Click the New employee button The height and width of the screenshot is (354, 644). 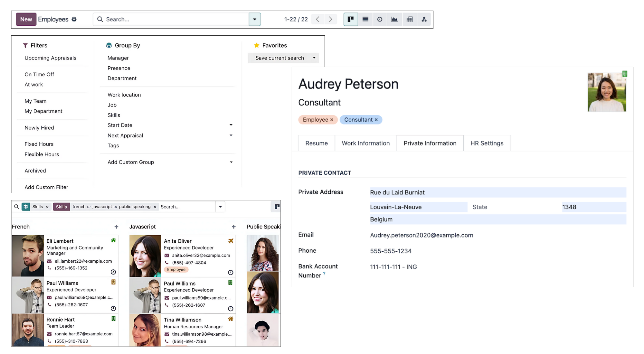[26, 19]
